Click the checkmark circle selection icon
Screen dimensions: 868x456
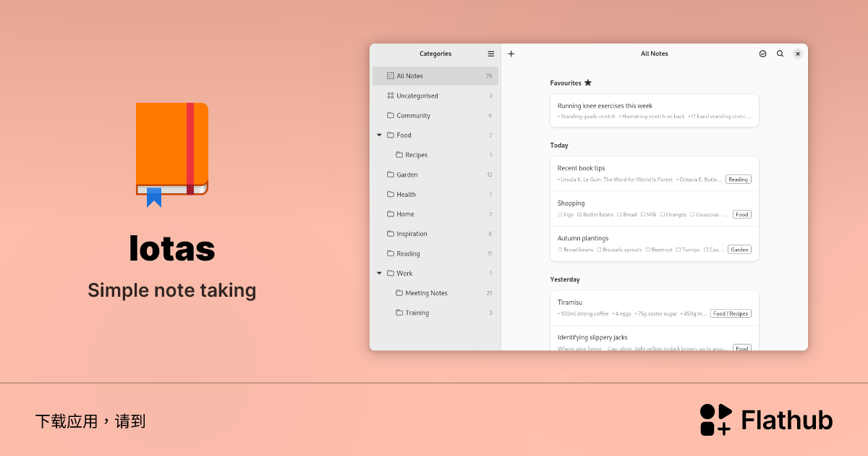pos(762,54)
